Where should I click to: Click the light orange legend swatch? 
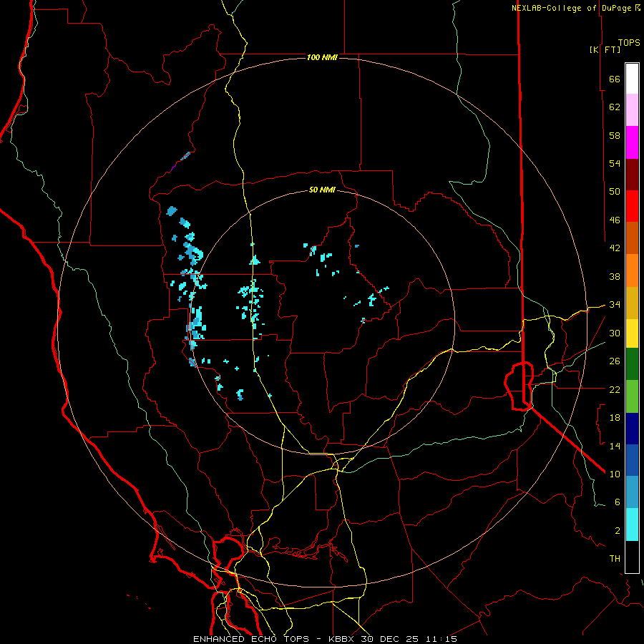(632, 270)
